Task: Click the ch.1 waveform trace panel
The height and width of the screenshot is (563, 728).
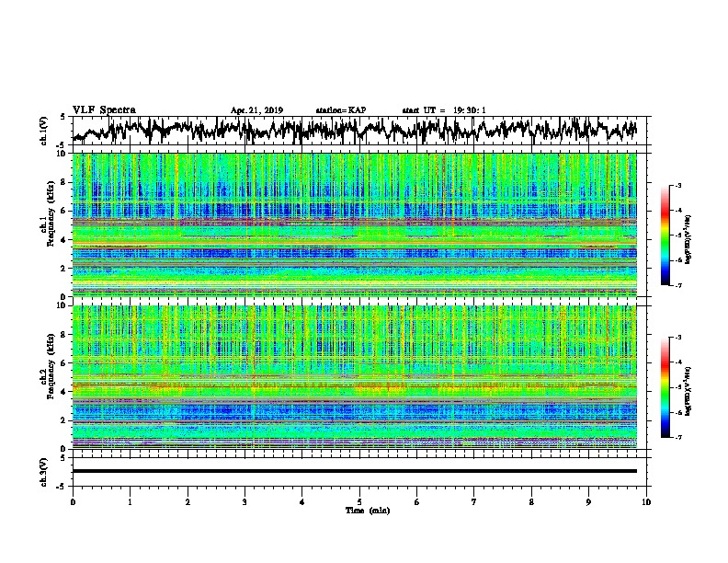Action: tap(359, 131)
